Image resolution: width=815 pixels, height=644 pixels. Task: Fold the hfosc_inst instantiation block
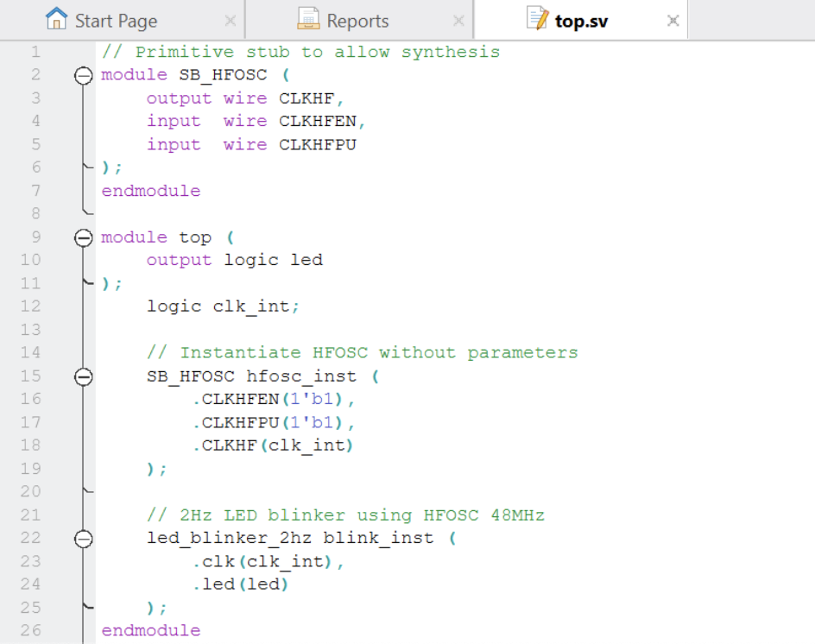[84, 376]
